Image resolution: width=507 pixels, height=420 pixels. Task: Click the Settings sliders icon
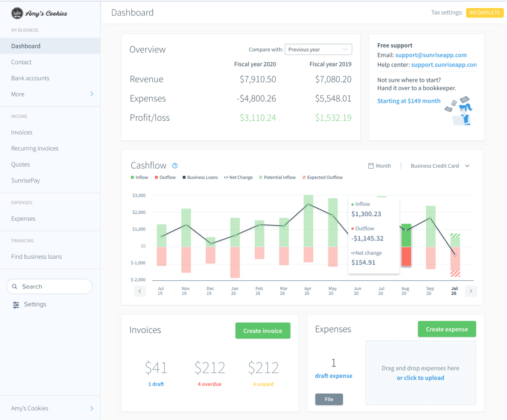click(16, 305)
